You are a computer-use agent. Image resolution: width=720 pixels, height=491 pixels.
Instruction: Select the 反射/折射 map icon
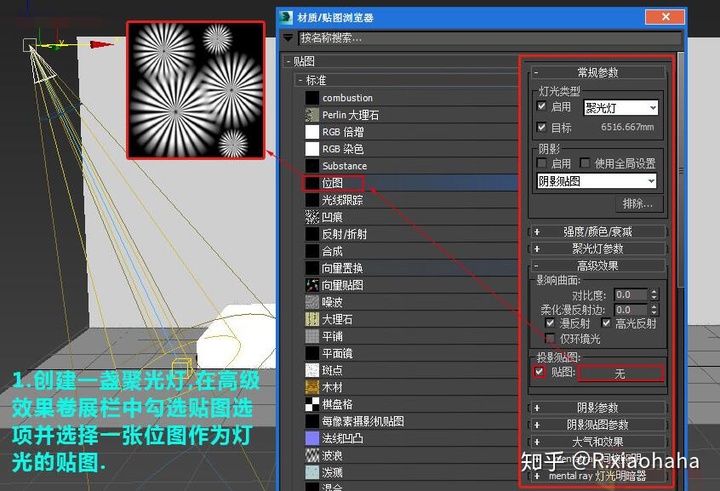pyautogui.click(x=312, y=234)
